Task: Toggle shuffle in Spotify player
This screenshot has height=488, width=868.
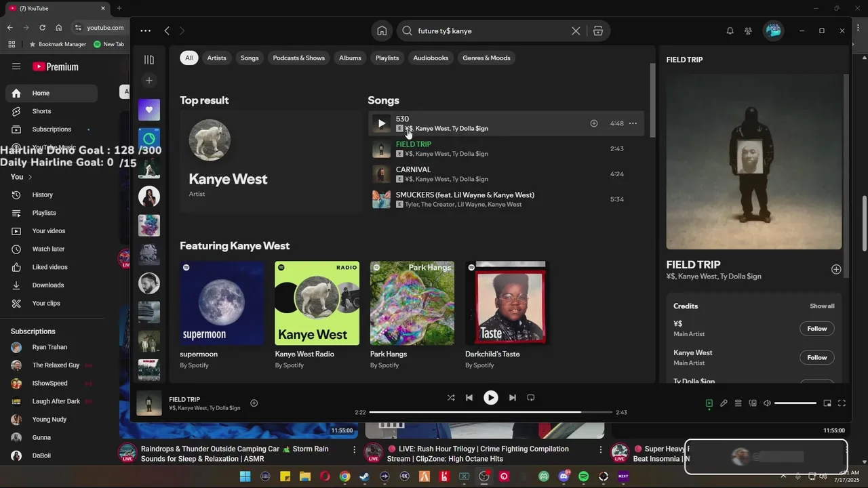Action: [x=451, y=398]
